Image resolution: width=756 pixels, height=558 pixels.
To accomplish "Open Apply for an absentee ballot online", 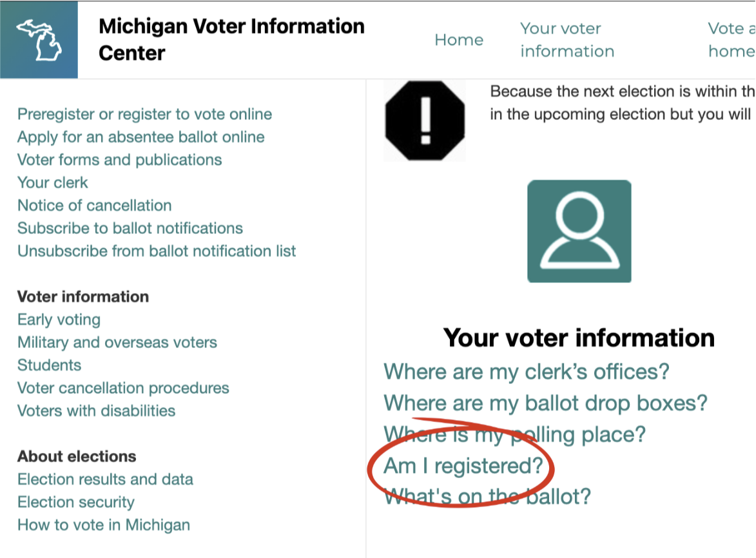I will [141, 137].
